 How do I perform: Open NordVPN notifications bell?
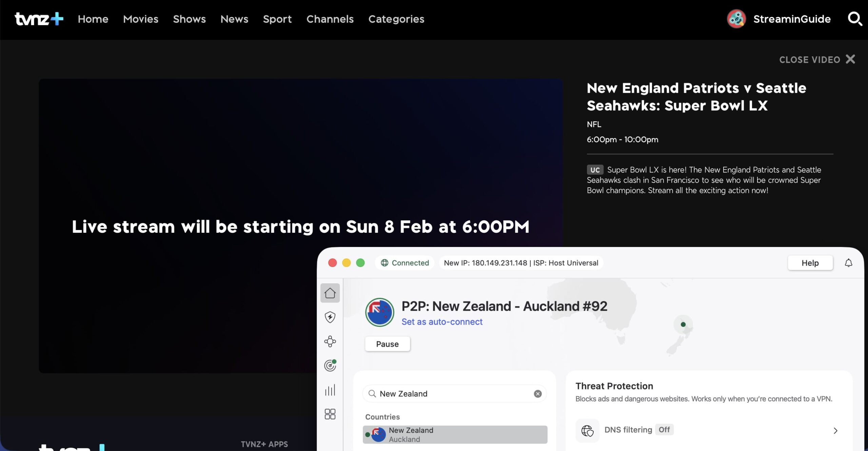pos(848,263)
